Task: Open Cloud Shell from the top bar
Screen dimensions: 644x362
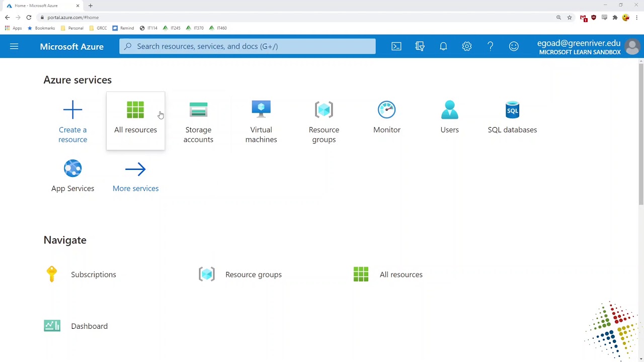Action: click(396, 46)
